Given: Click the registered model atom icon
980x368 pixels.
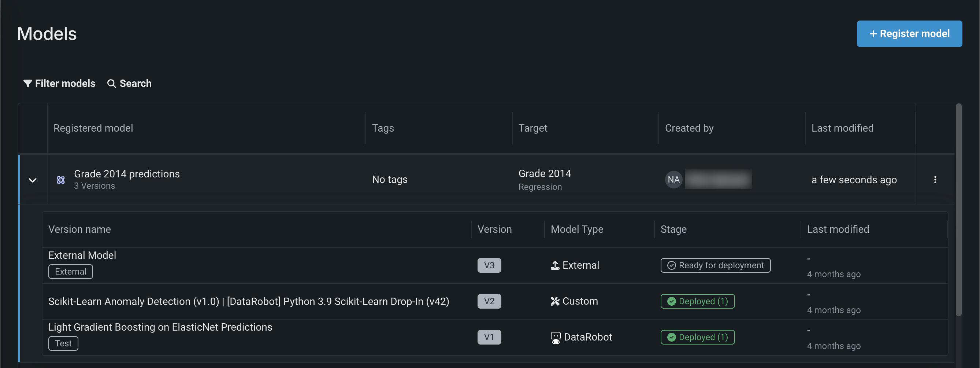Looking at the screenshot, I should pyautogui.click(x=61, y=180).
